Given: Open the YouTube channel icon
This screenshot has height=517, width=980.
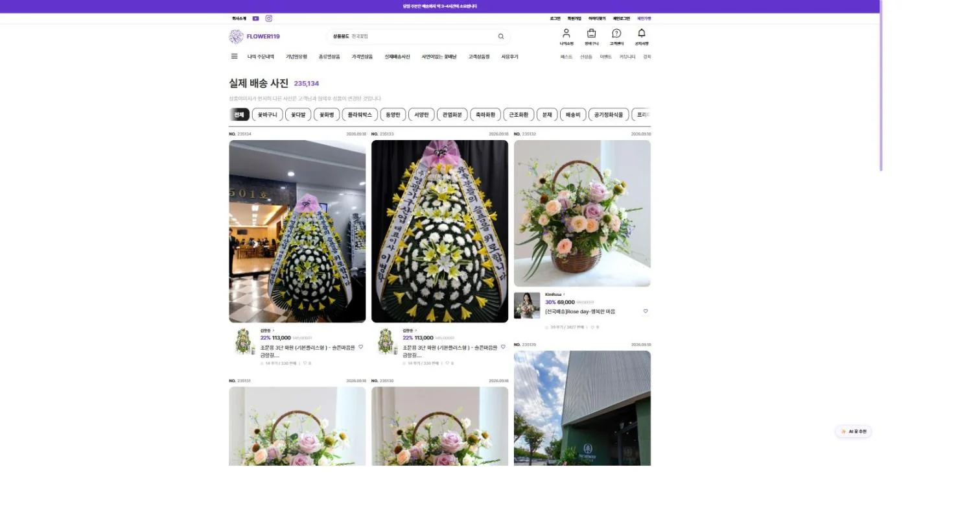Looking at the screenshot, I should (255, 19).
